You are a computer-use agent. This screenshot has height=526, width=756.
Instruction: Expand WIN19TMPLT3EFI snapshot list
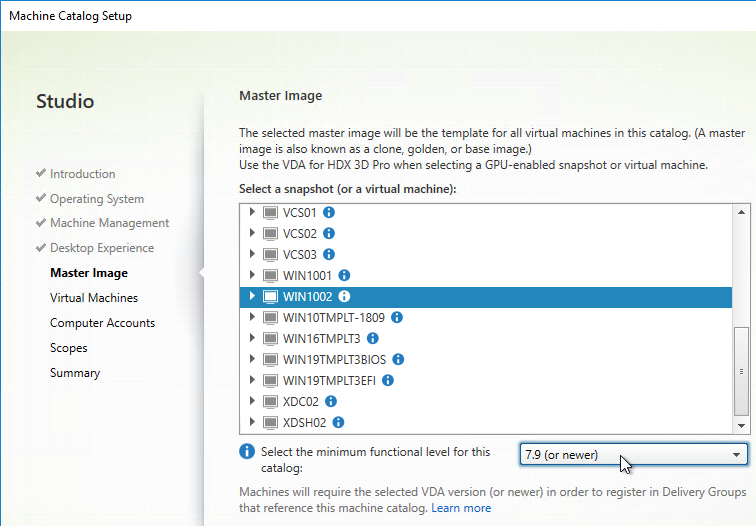[x=252, y=380]
